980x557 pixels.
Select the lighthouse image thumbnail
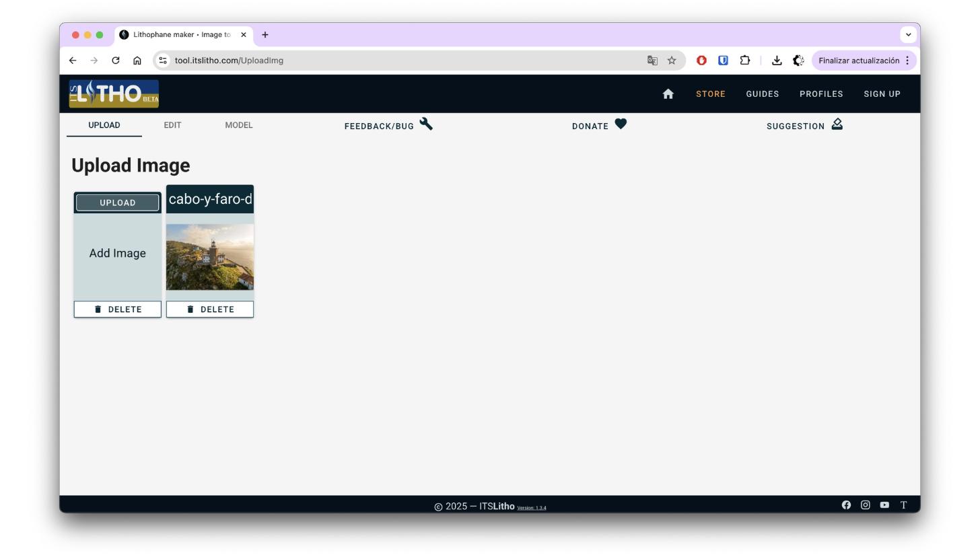click(210, 257)
